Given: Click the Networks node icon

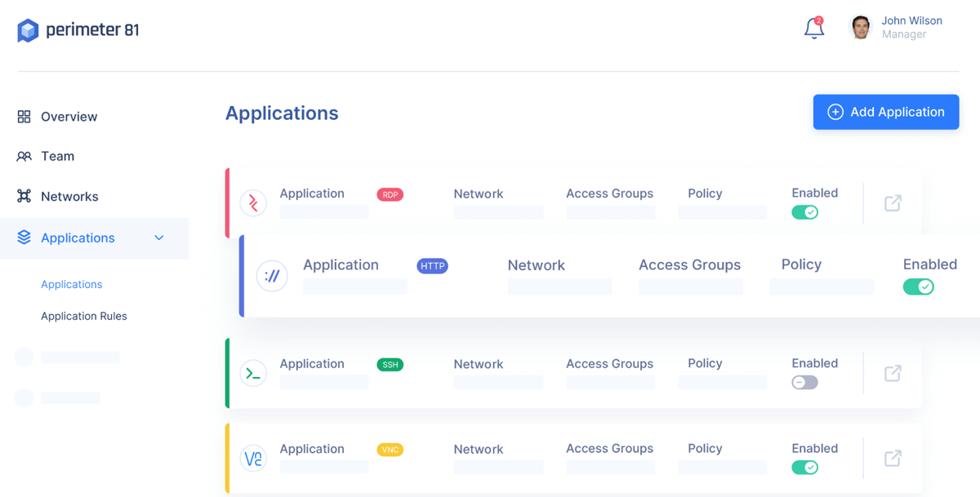Looking at the screenshot, I should 24,196.
